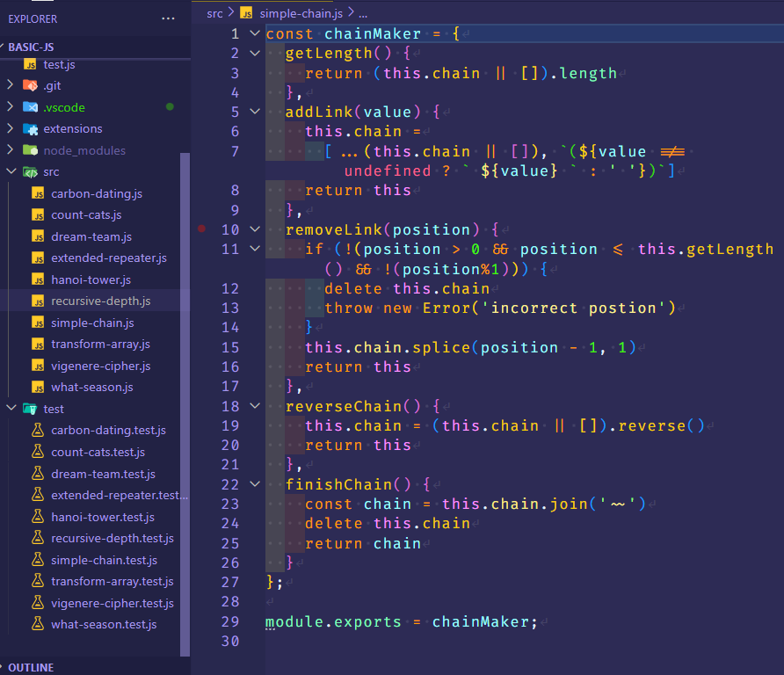This screenshot has width=784, height=675.
Task: Click the .vscode folder icon
Action: (x=30, y=107)
